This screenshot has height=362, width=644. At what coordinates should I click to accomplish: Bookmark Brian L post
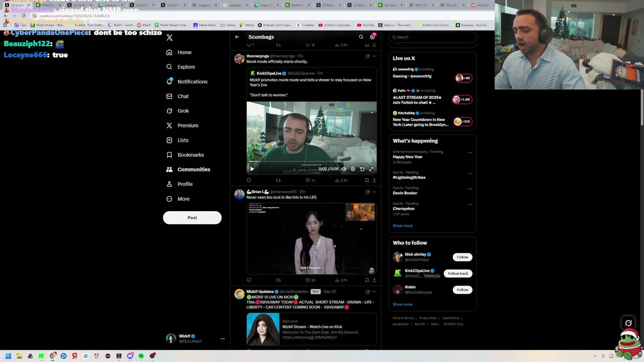pos(367,280)
